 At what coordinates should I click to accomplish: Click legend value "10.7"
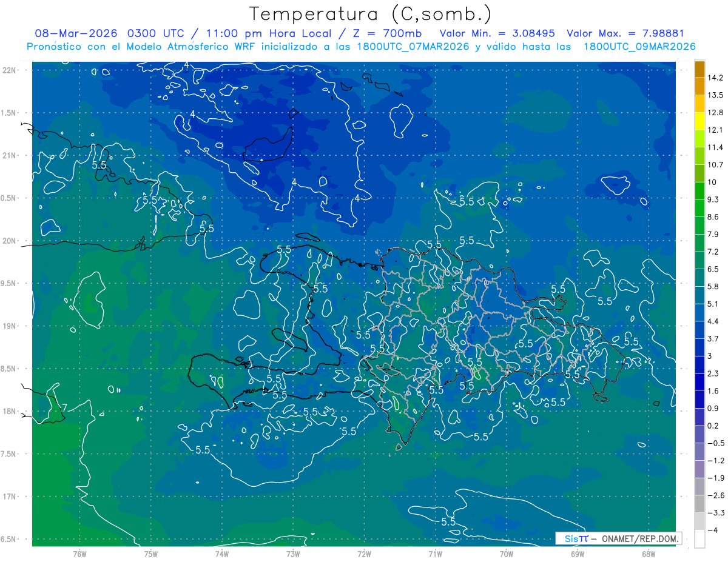click(x=716, y=165)
